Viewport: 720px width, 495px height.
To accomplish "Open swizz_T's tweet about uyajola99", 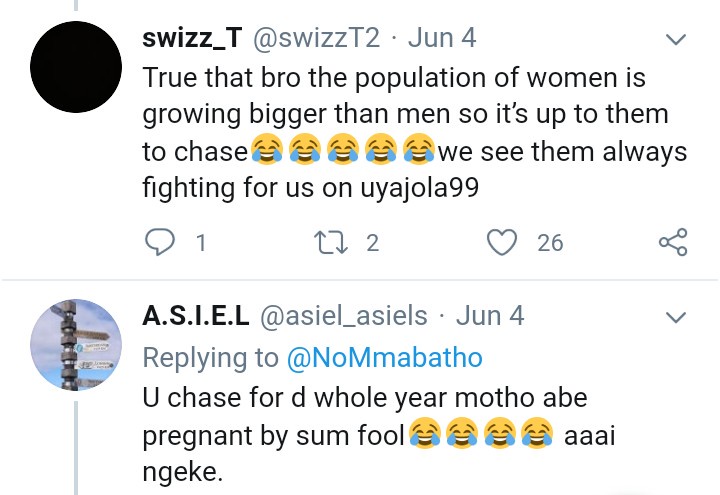I will point(400,115).
